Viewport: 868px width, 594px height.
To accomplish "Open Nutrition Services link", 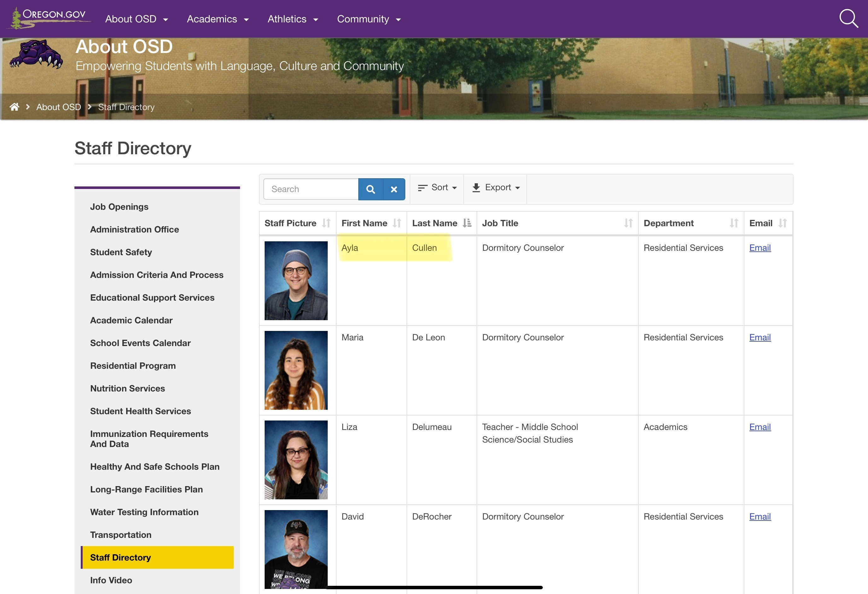I will [x=127, y=389].
